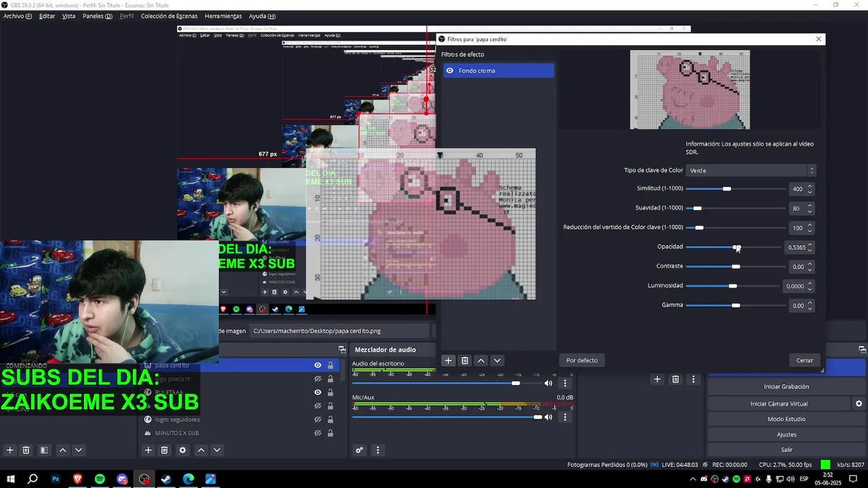
Task: Open source properties gear icon
Action: point(182,450)
